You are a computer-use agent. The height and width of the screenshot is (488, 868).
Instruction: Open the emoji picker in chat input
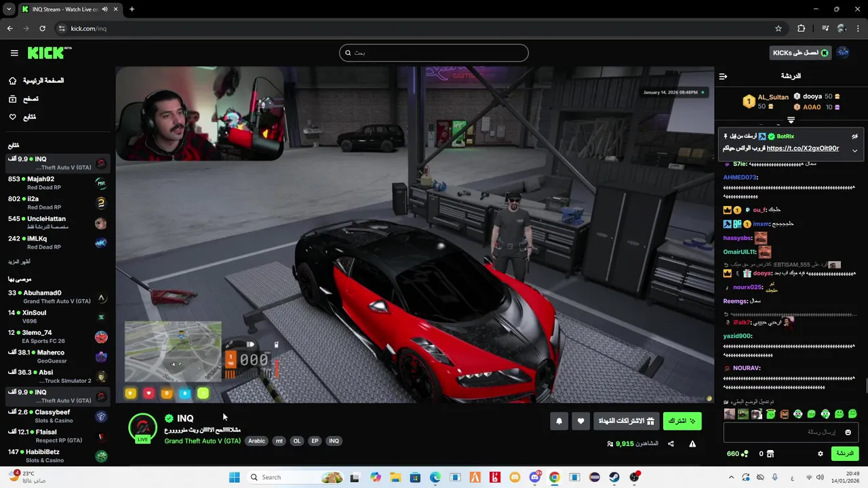[x=848, y=432]
